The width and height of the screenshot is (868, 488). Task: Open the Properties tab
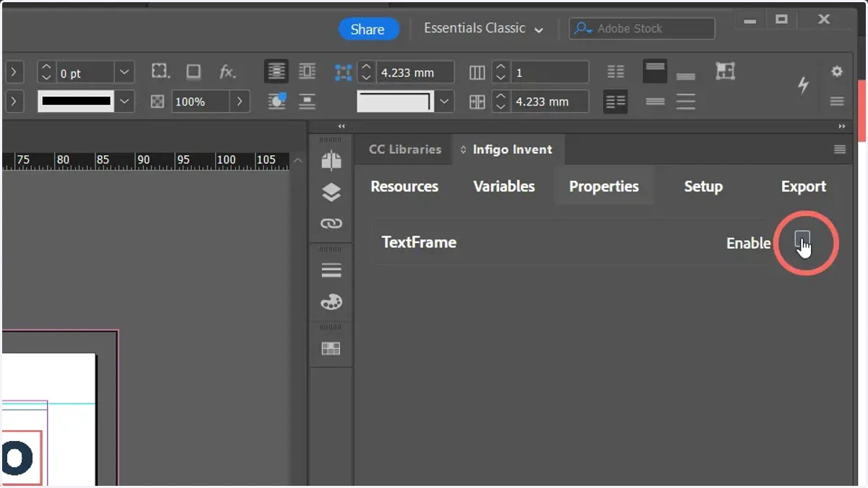604,187
